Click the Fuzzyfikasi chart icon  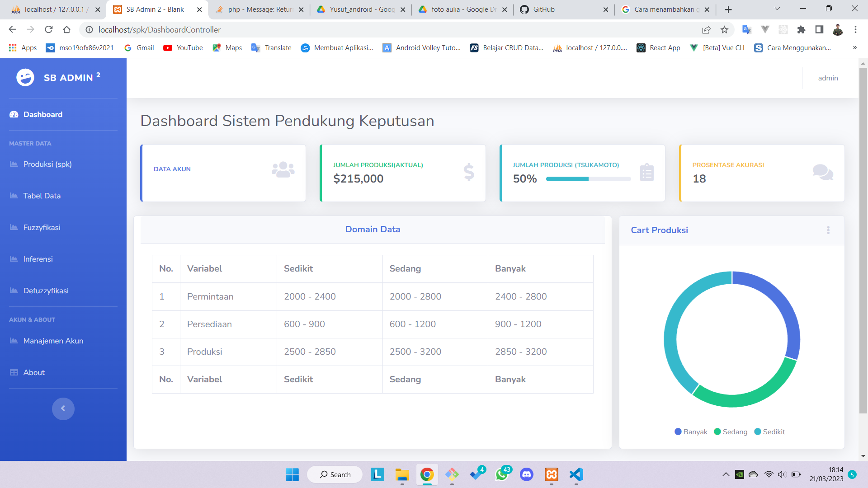[x=14, y=227]
